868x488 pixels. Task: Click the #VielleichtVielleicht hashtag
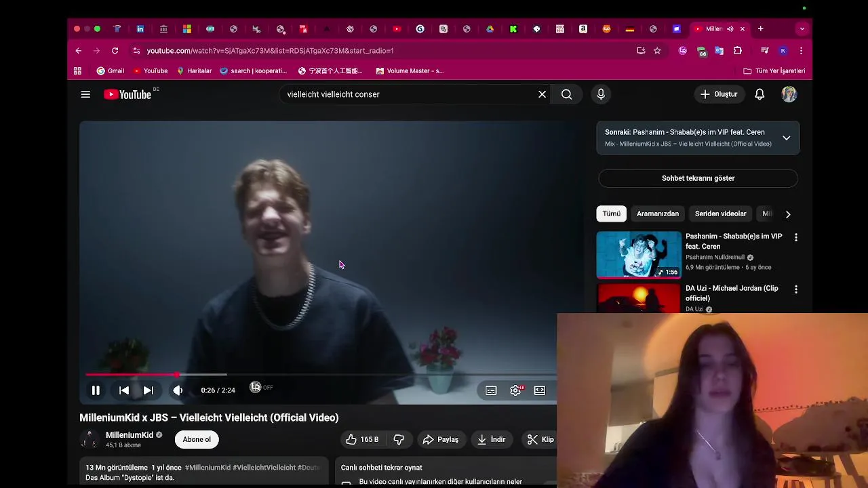[264, 468]
